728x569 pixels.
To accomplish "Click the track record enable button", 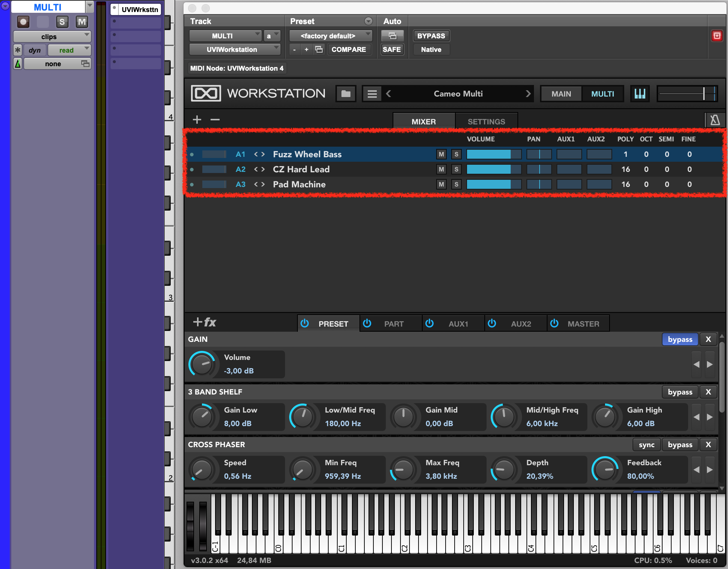I will [23, 22].
